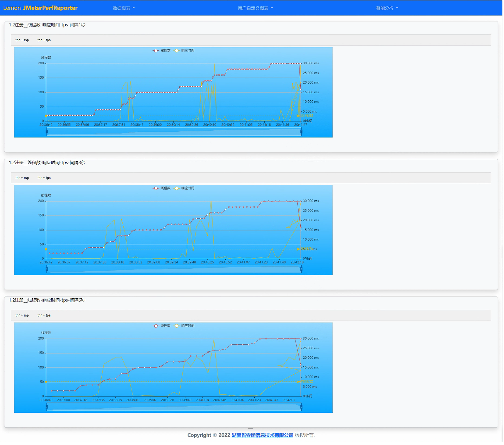Click the title 1.2注册__线程数-响应时间-tps-间隔1秒
The width and height of the screenshot is (504, 445).
tap(47, 25)
